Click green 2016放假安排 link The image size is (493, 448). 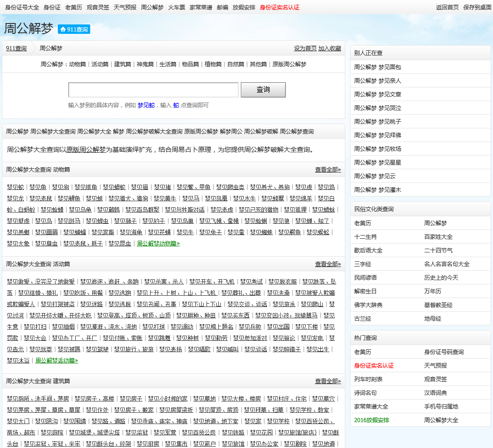pos(372,420)
